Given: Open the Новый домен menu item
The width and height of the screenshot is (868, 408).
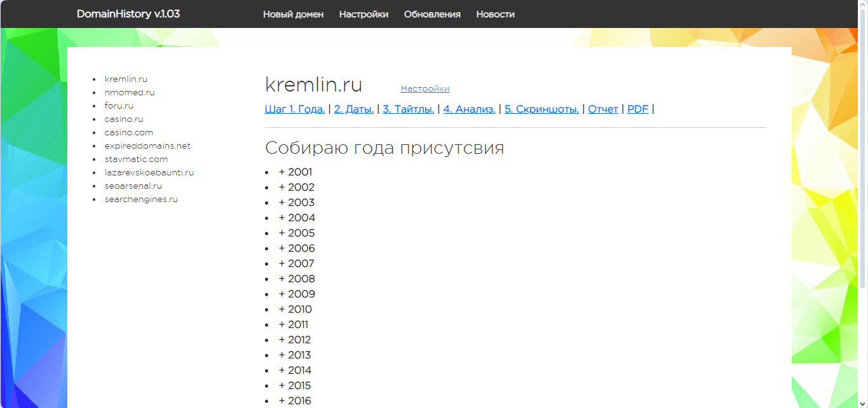Looking at the screenshot, I should coord(293,14).
